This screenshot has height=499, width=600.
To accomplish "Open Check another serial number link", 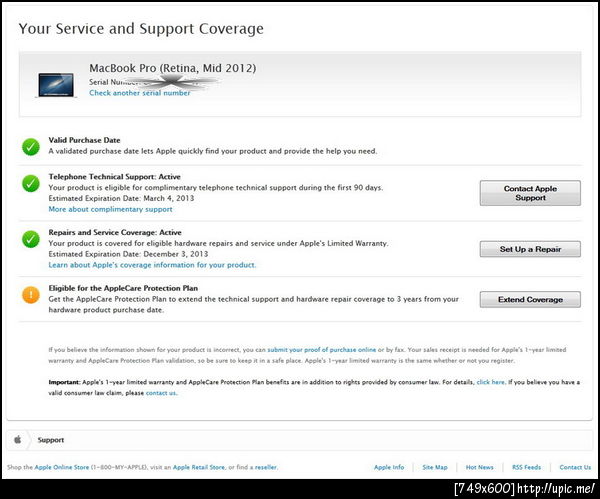I will pyautogui.click(x=140, y=93).
